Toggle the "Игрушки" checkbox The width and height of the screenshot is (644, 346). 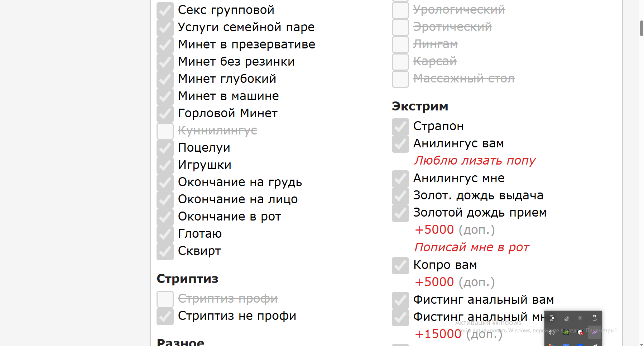tap(165, 165)
